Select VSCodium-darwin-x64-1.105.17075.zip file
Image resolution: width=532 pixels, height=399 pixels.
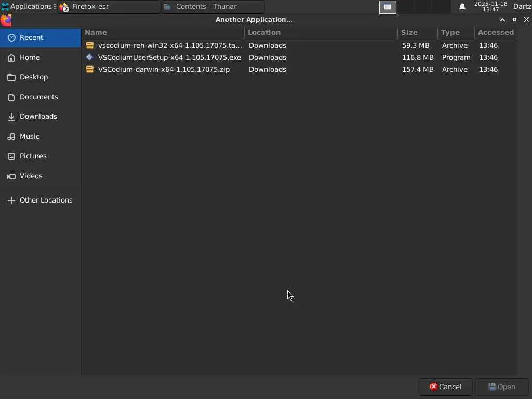point(300,69)
